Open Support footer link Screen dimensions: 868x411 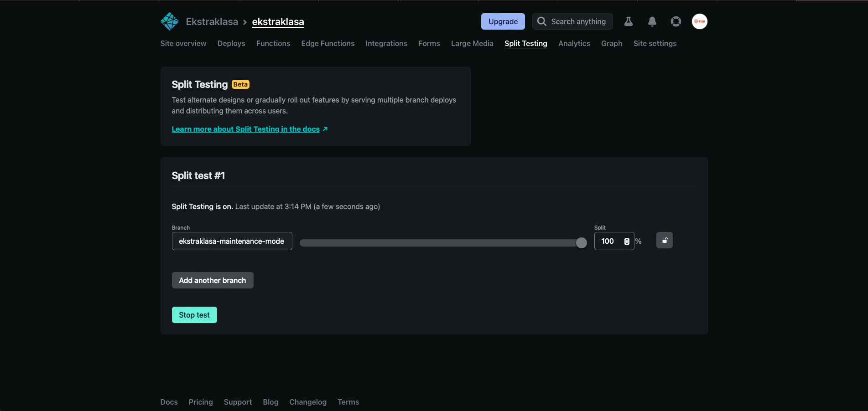click(x=238, y=402)
